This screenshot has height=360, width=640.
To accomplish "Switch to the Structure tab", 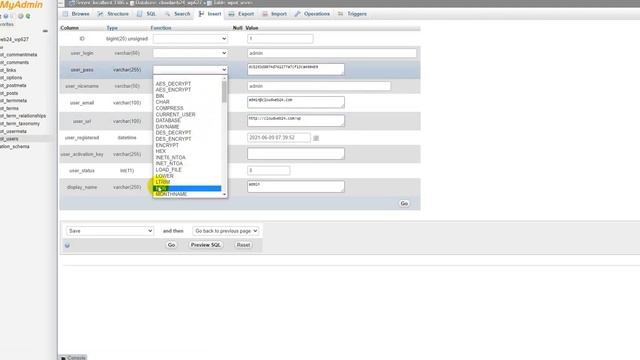I will click(x=113, y=14).
